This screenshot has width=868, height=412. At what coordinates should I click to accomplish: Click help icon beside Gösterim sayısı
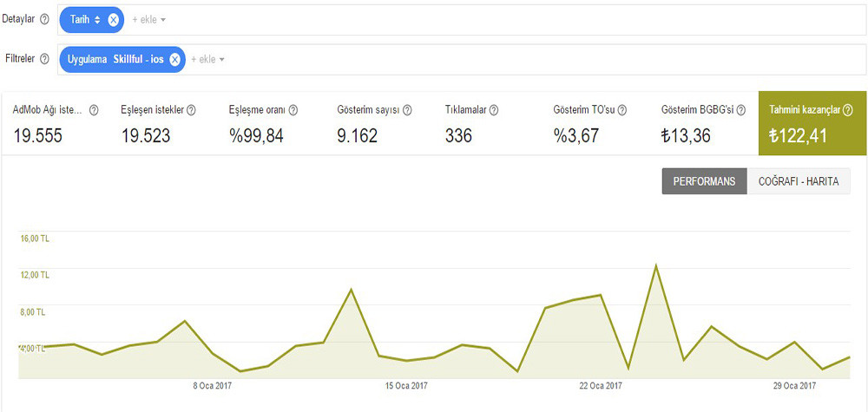pyautogui.click(x=407, y=110)
